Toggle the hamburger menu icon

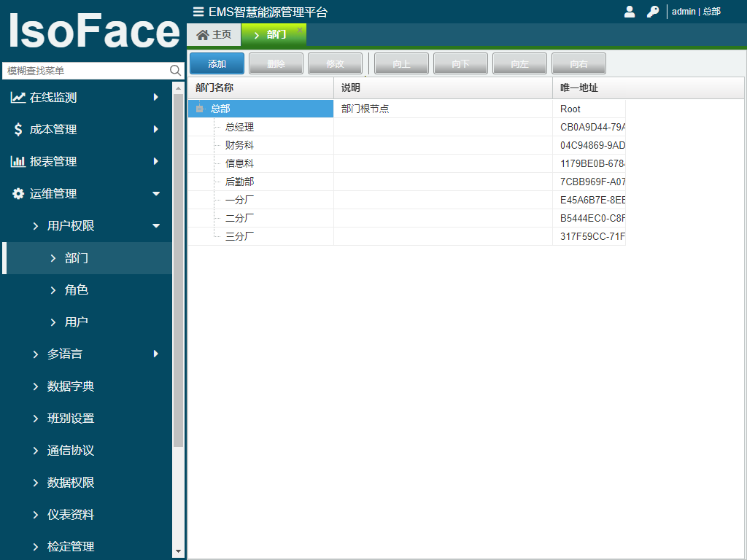click(x=198, y=12)
